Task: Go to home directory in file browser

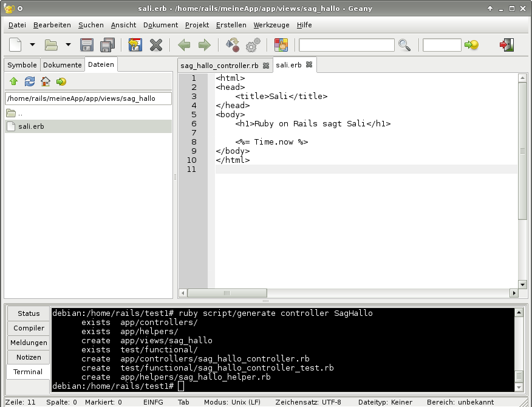Action: [x=46, y=81]
